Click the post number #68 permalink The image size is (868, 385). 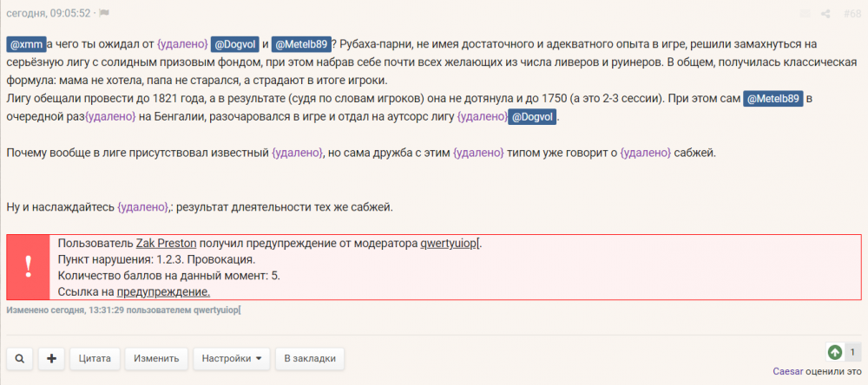click(851, 13)
